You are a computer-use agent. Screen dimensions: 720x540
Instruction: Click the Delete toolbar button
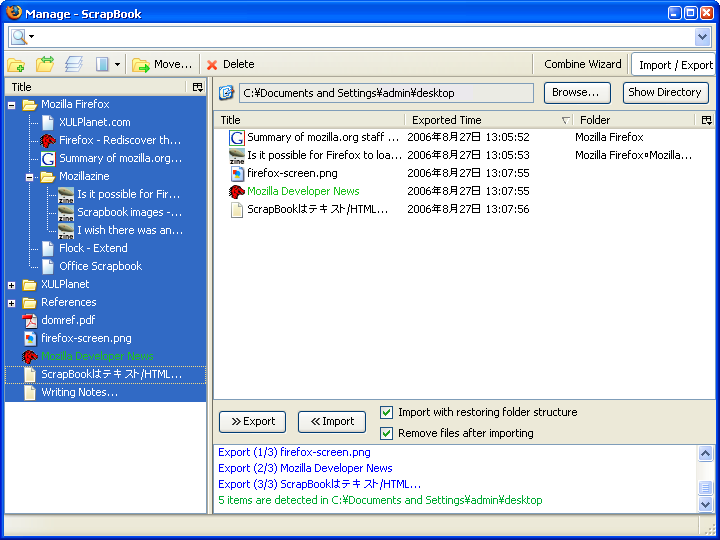click(x=231, y=64)
